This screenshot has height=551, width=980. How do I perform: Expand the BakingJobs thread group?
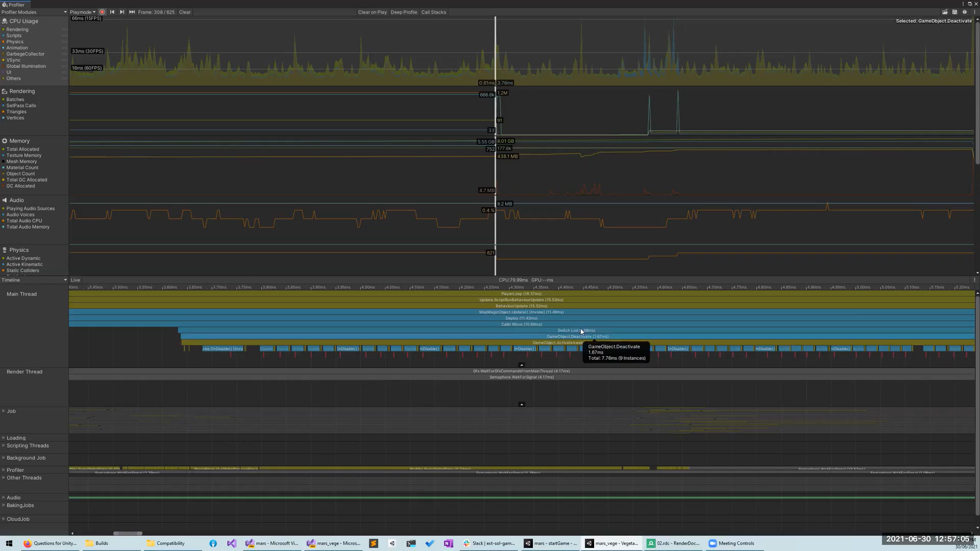click(4, 505)
